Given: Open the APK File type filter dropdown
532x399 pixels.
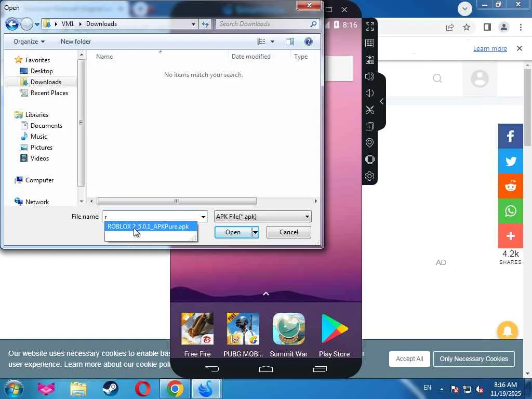Looking at the screenshot, I should pos(262,217).
